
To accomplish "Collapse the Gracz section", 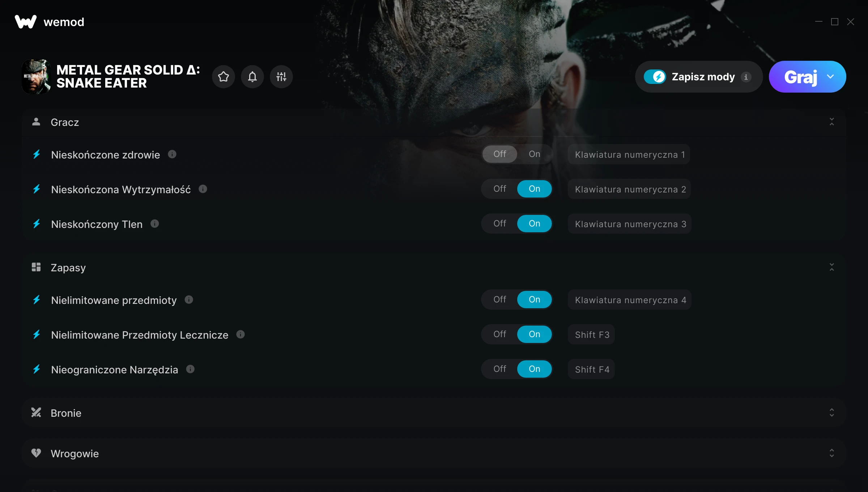I will (832, 122).
